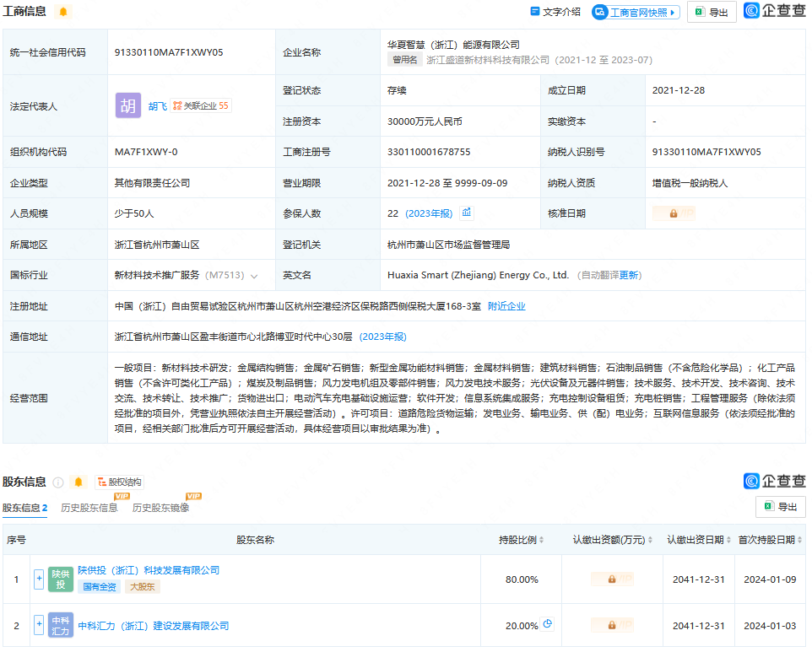Click the business term 2021-12-28 至 9999-09-09
The image size is (812, 652).
[x=447, y=183]
